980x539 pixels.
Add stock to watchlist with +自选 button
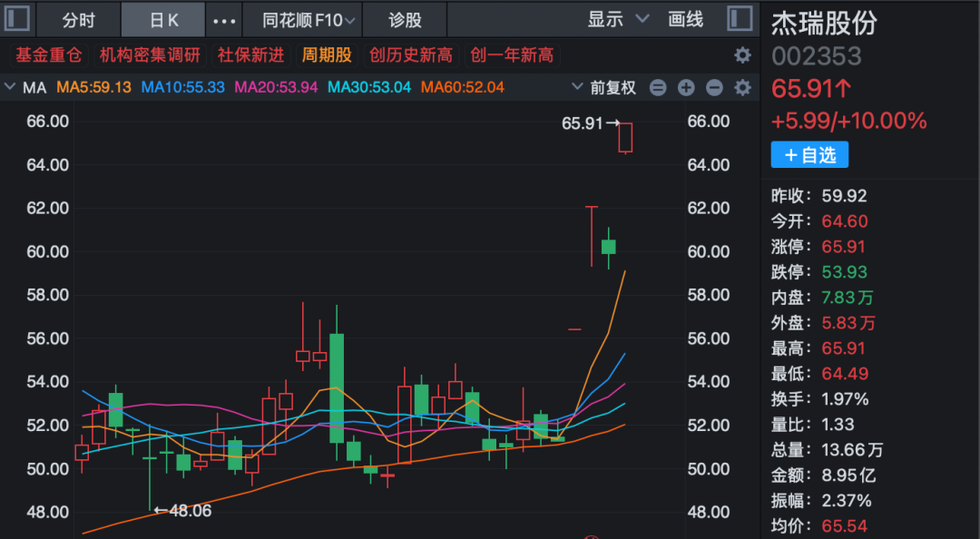tap(809, 154)
